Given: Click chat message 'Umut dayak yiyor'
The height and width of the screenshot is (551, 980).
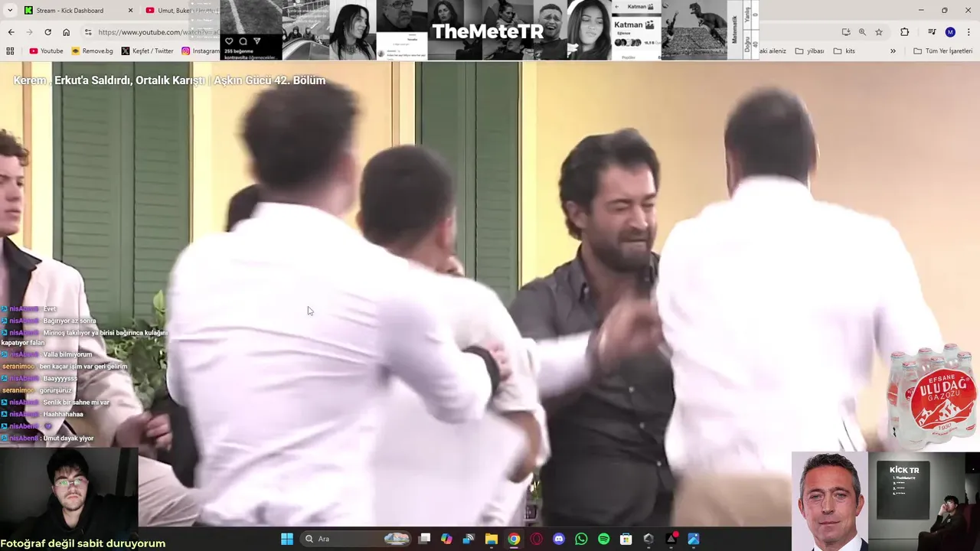Looking at the screenshot, I should [68, 439].
